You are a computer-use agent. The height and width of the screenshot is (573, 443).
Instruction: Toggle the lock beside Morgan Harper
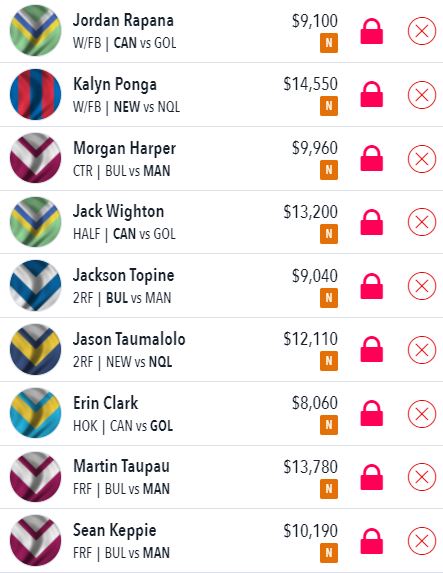click(372, 158)
